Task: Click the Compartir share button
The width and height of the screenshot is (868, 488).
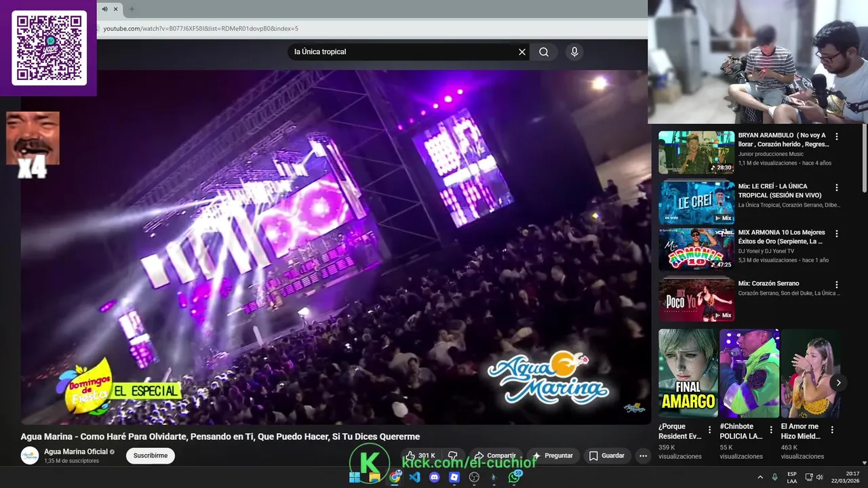Action: [494, 455]
